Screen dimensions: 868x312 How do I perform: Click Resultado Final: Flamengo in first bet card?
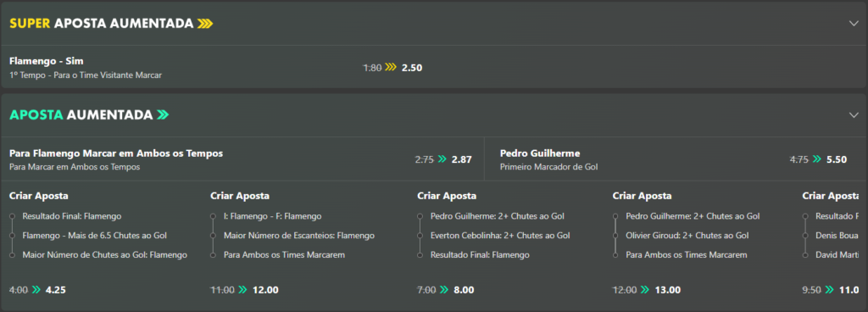(x=72, y=216)
